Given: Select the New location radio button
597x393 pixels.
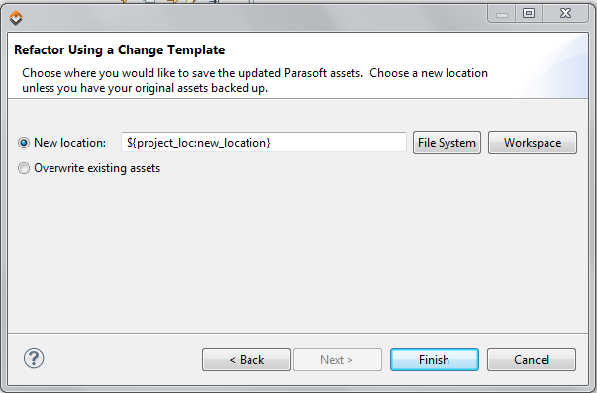Looking at the screenshot, I should tap(24, 143).
